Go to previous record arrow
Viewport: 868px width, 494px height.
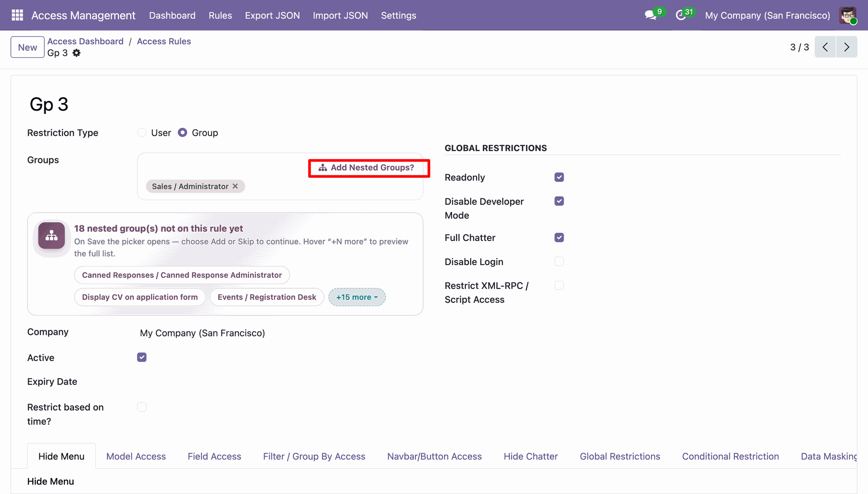pyautogui.click(x=825, y=47)
